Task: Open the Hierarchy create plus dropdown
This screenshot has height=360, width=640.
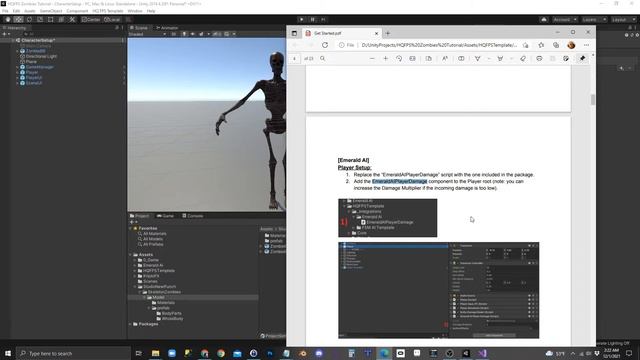Action: click(x=6, y=34)
